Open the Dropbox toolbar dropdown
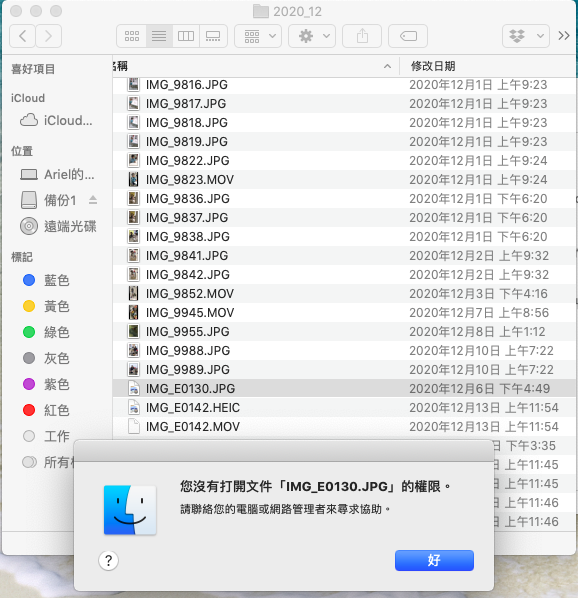Viewport: 578px width, 598px height. click(x=526, y=36)
